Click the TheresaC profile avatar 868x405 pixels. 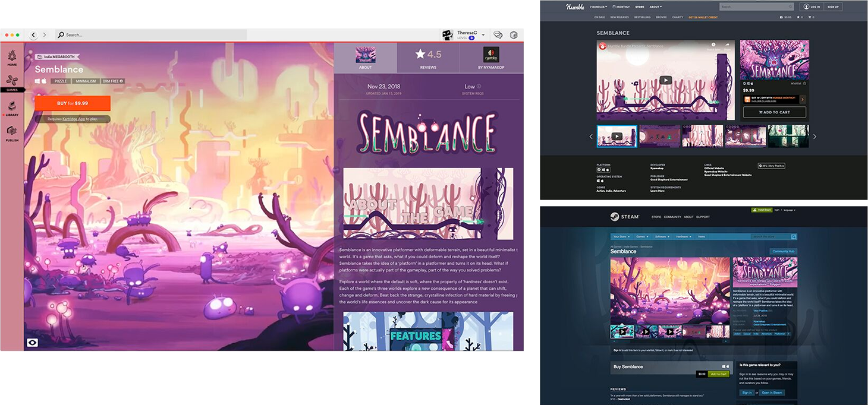coord(448,35)
